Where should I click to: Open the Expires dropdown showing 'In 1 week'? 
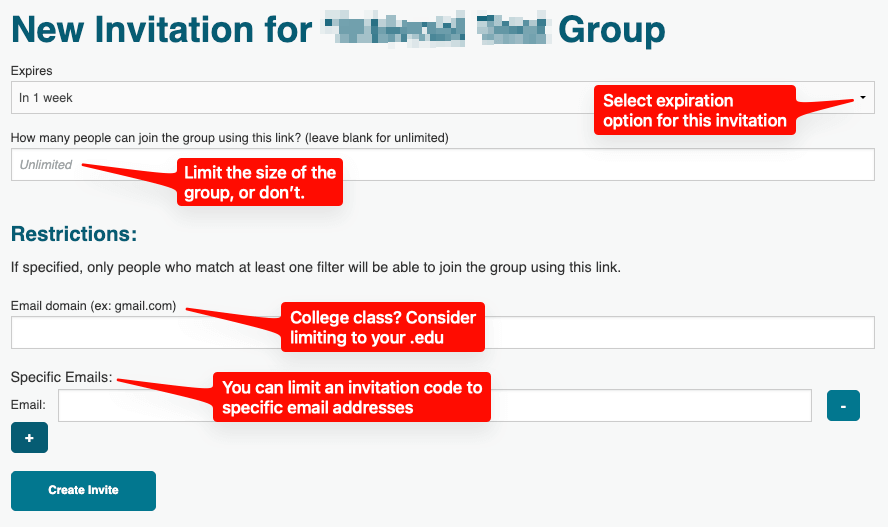click(300, 98)
